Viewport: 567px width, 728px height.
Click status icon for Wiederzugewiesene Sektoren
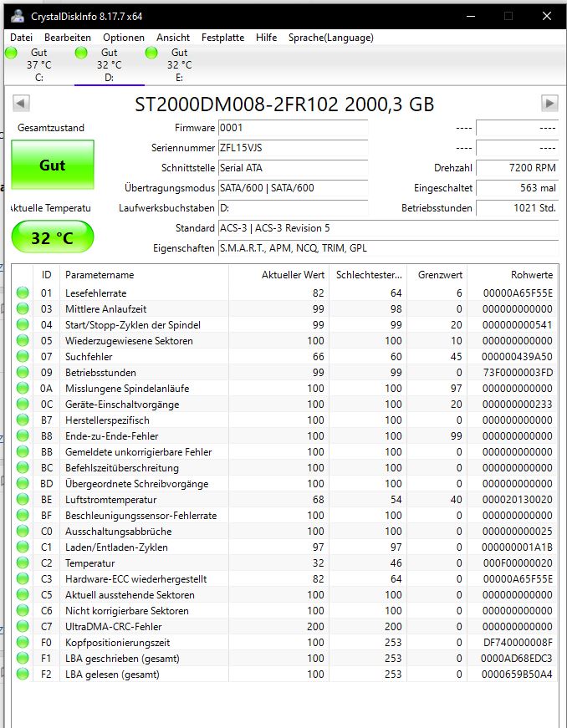[x=23, y=340]
